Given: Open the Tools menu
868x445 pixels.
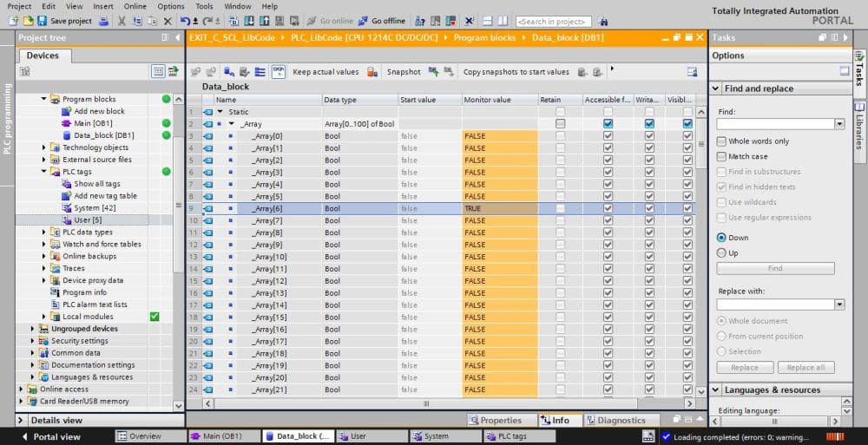Looking at the screenshot, I should point(204,6).
